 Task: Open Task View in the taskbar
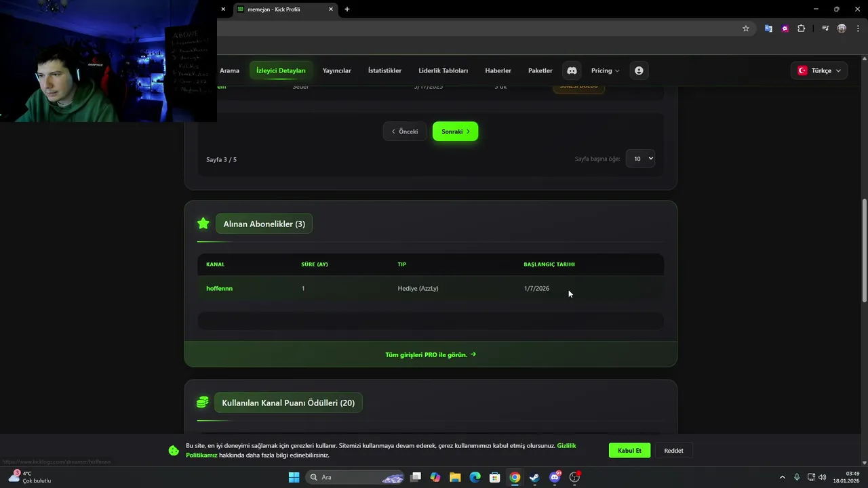[x=416, y=477]
